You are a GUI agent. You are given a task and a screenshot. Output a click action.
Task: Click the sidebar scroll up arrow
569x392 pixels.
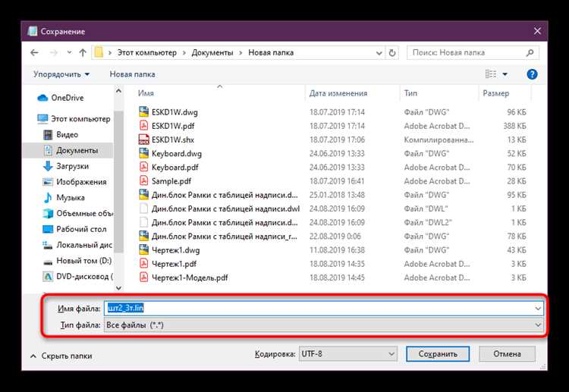[118, 91]
